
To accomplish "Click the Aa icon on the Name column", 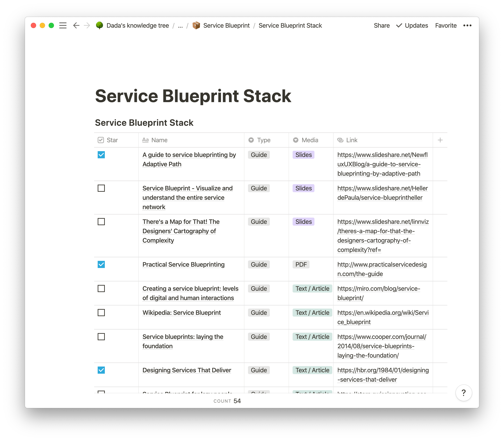I will 145,140.
